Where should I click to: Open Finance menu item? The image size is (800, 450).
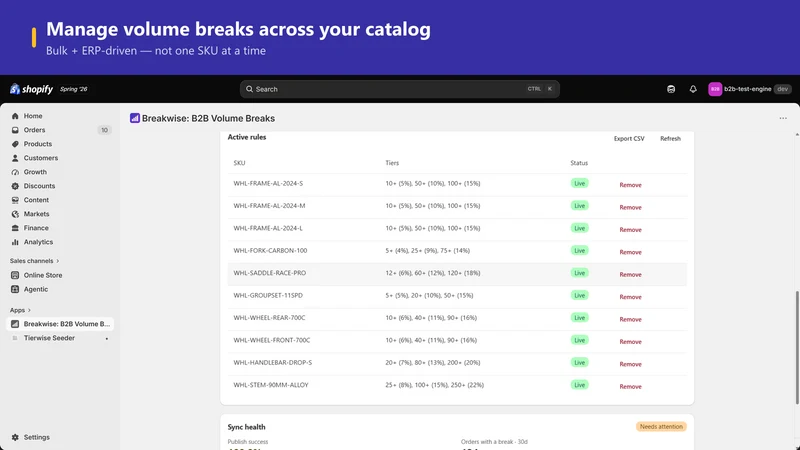tap(36, 228)
